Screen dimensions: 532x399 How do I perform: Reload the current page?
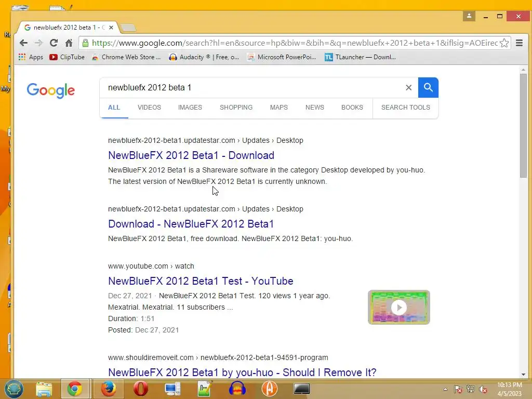(x=54, y=43)
